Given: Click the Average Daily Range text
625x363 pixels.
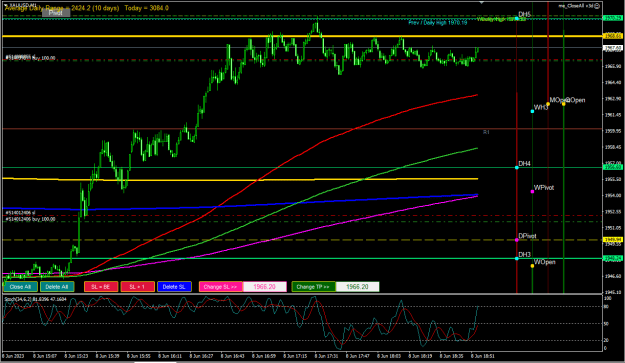Looking at the screenshot, I should pos(62,8).
